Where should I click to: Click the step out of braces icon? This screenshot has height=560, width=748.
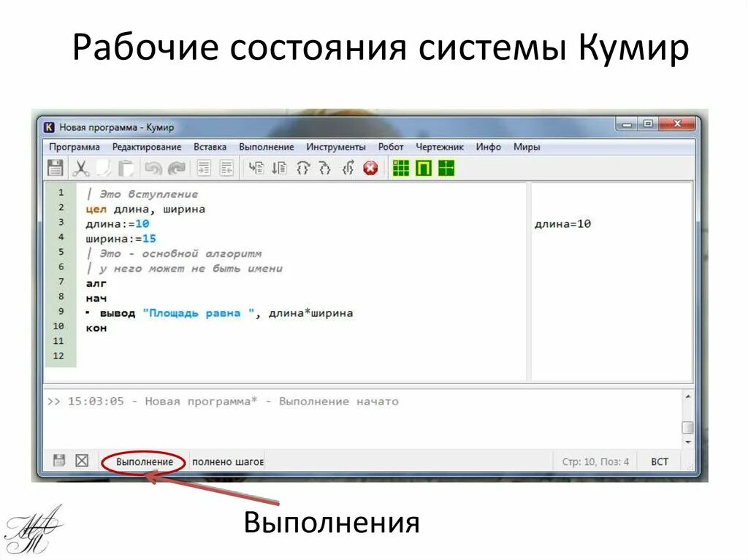348,168
